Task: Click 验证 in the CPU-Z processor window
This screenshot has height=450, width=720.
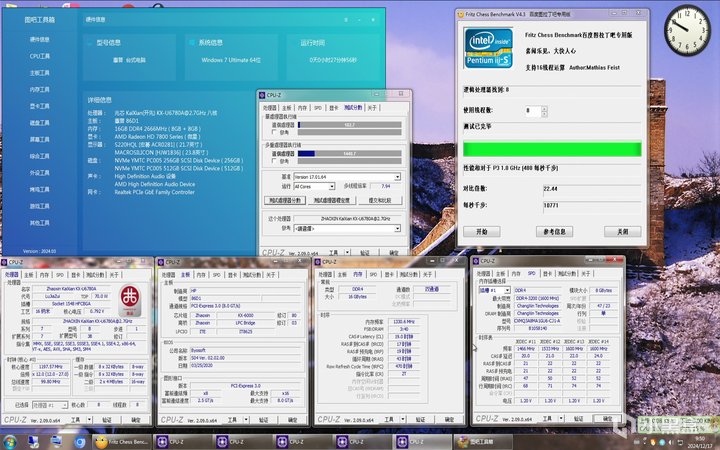Action: coord(107,420)
